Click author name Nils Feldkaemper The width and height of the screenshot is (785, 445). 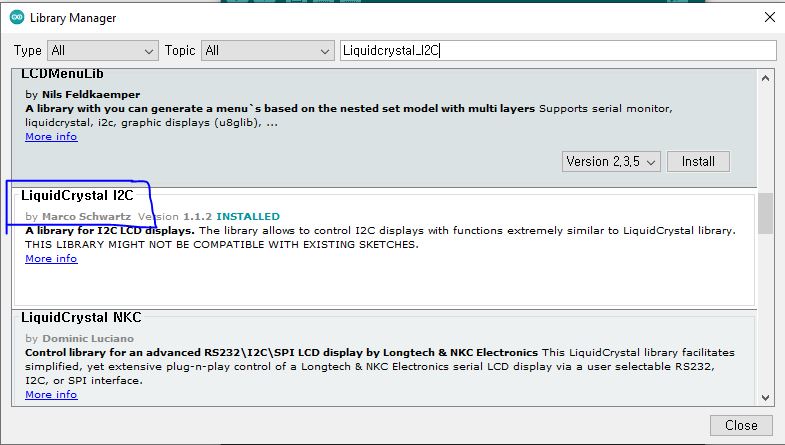coord(91,95)
